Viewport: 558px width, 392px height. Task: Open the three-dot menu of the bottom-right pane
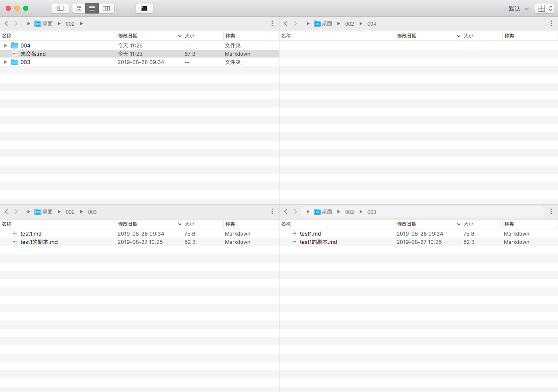tap(551, 211)
